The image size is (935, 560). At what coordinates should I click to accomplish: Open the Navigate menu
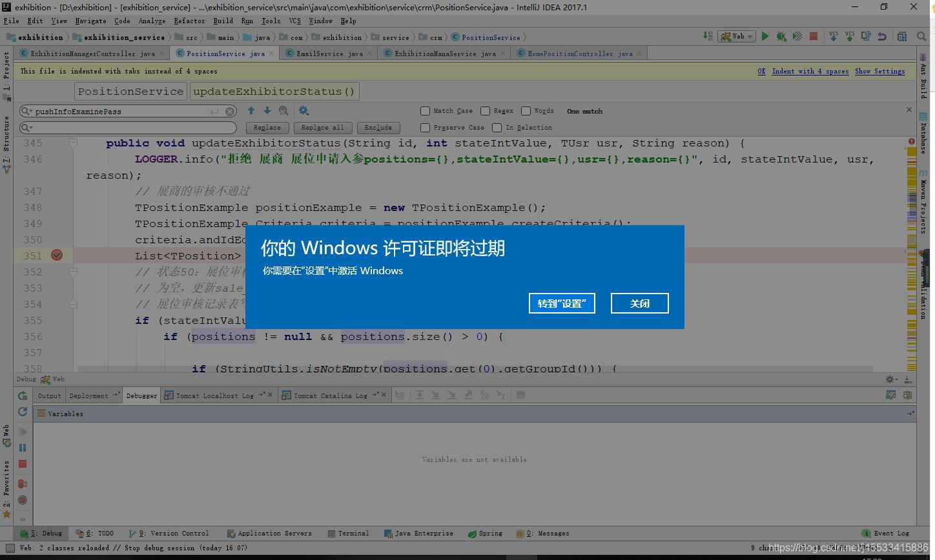(x=90, y=21)
